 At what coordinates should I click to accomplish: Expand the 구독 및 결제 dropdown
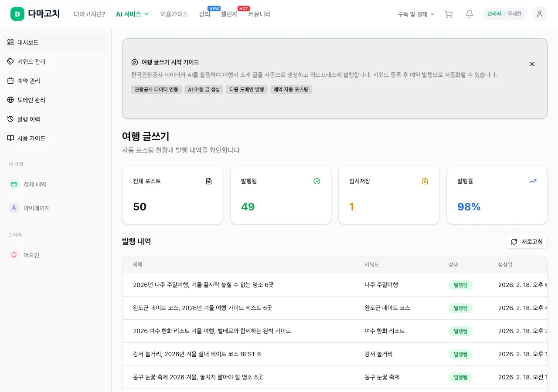416,14
